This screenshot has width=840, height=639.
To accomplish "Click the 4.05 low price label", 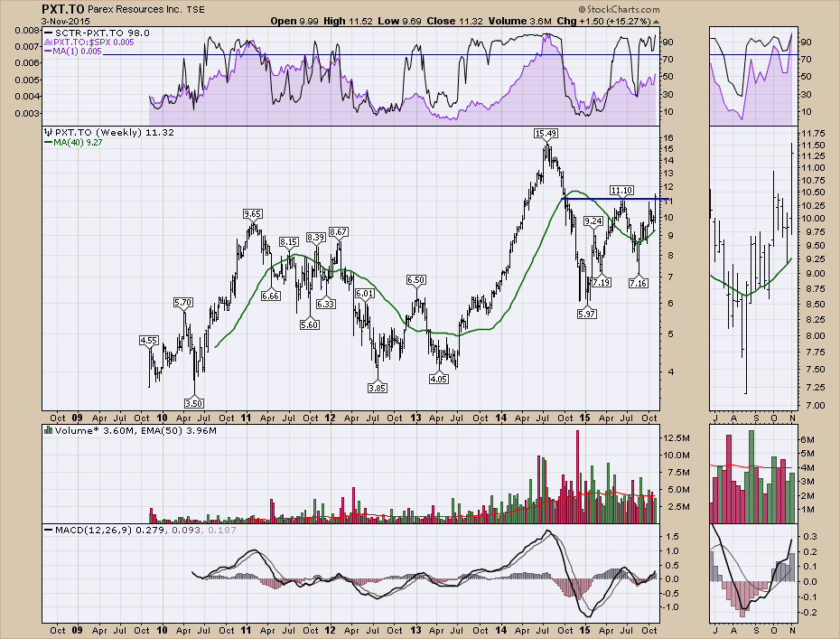I will tap(439, 379).
